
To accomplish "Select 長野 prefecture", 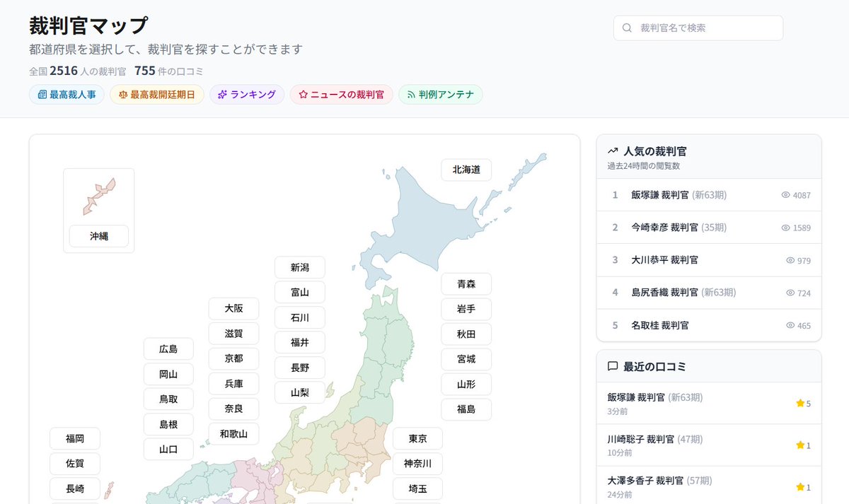I will [300, 368].
